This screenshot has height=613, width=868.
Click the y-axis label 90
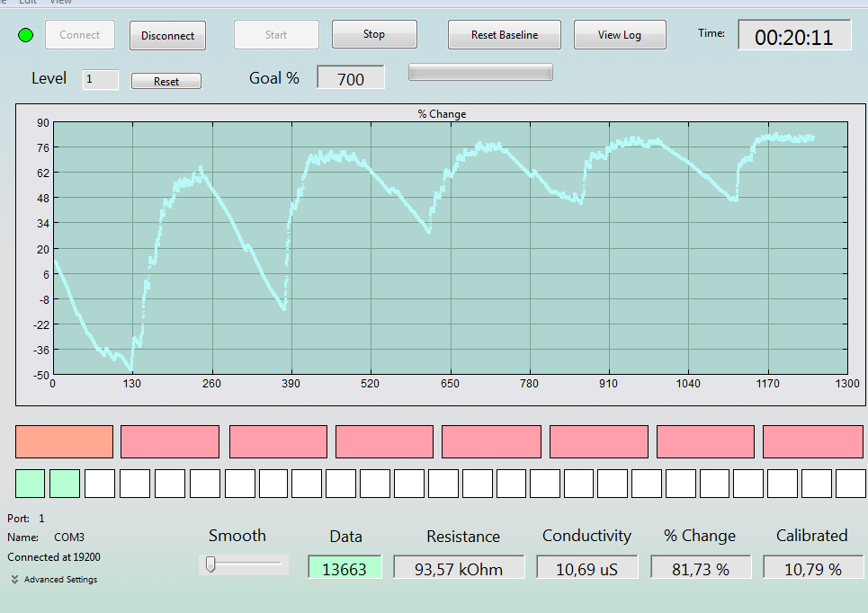click(x=43, y=123)
